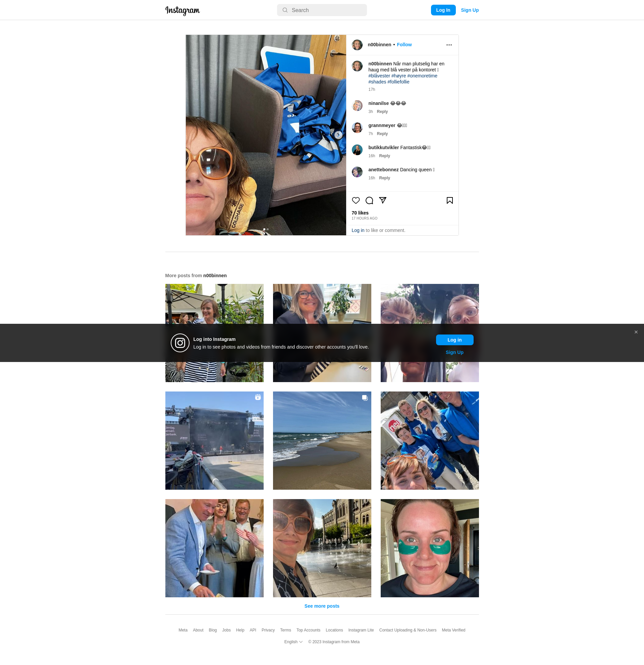Open the #blåvester hashtag

pyautogui.click(x=379, y=76)
